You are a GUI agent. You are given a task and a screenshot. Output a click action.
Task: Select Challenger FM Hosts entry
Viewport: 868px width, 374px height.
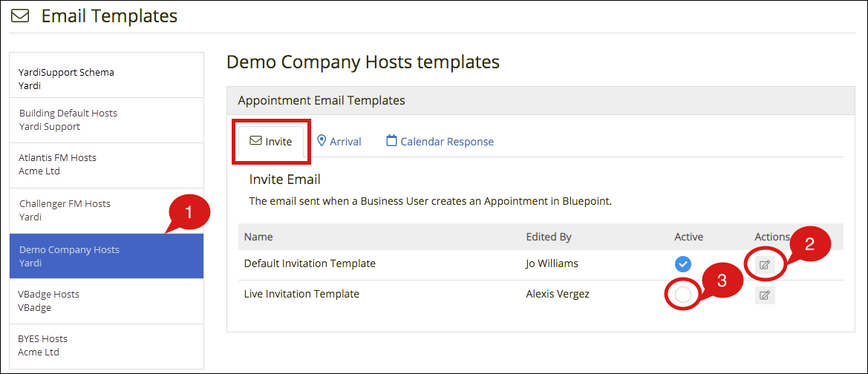pyautogui.click(x=107, y=210)
